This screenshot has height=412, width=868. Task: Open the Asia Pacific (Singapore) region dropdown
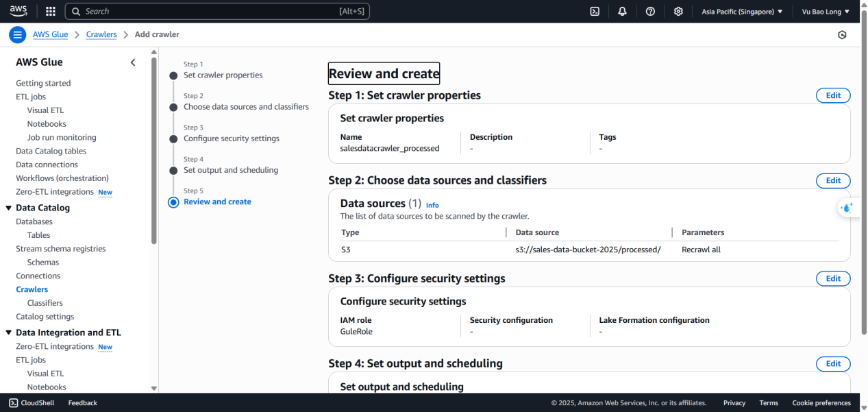[x=742, y=12]
